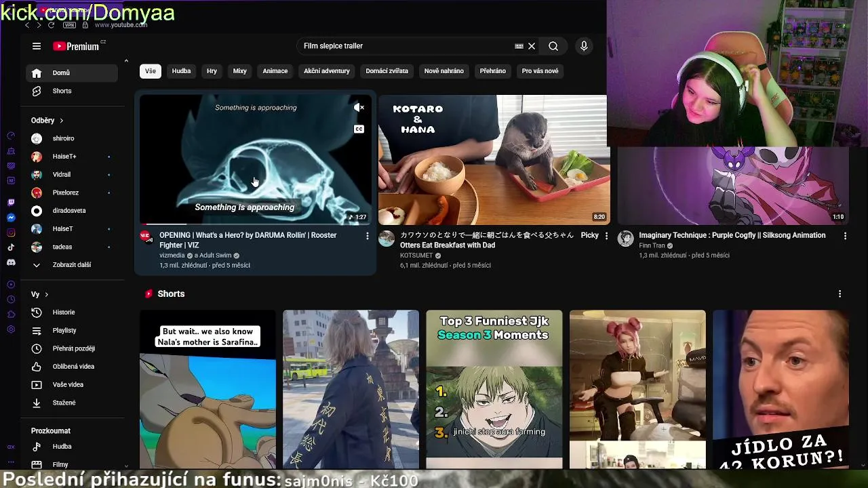This screenshot has height=488, width=868.
Task: Open Stažené downloads in sidebar
Action: (x=72, y=403)
